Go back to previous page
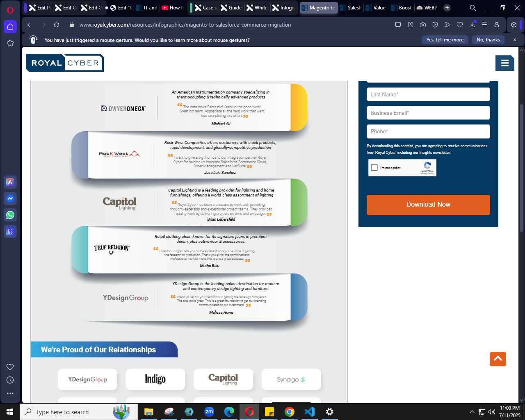 pos(29,25)
